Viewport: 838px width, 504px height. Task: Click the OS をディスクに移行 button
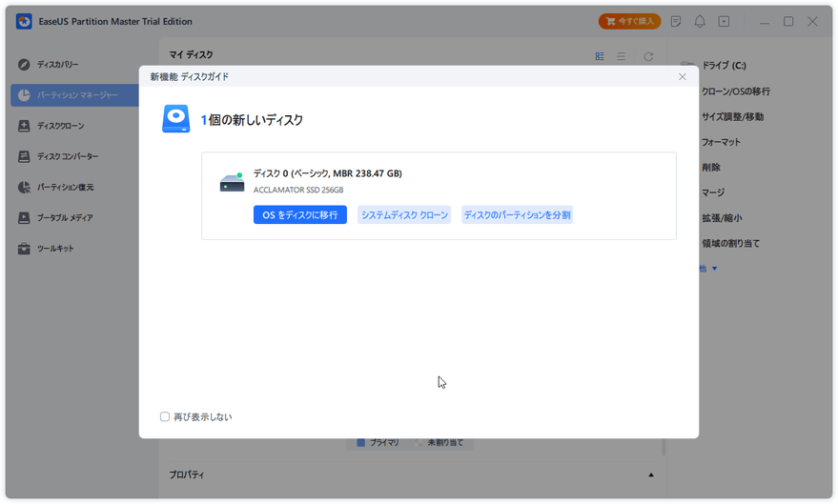click(299, 215)
